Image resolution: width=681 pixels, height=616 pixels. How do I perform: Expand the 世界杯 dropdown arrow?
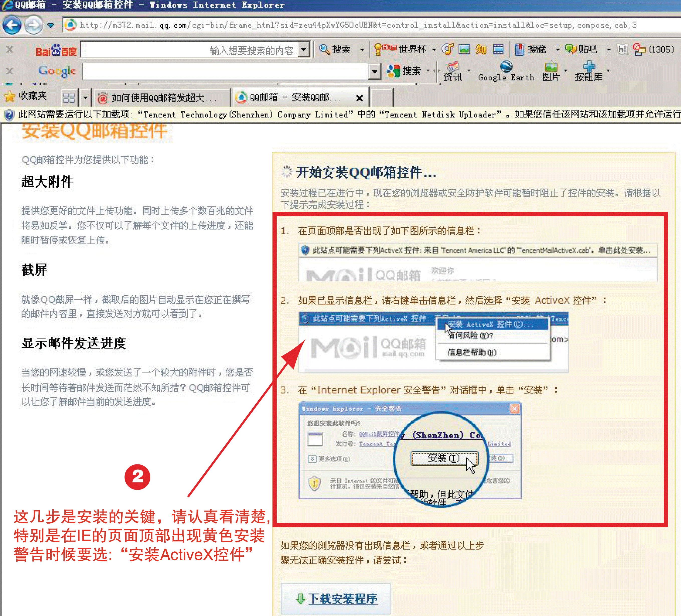point(434,50)
